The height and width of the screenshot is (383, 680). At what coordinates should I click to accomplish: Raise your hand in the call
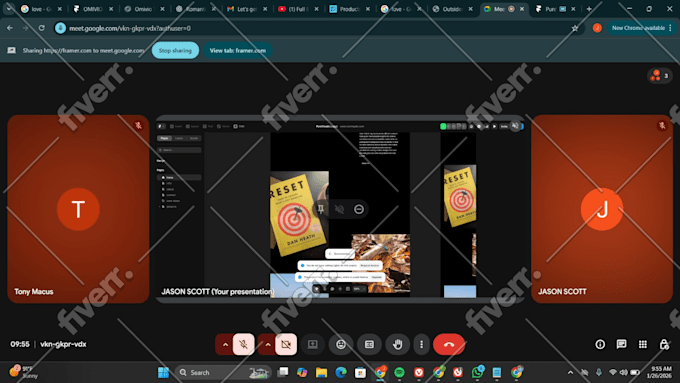[397, 344]
